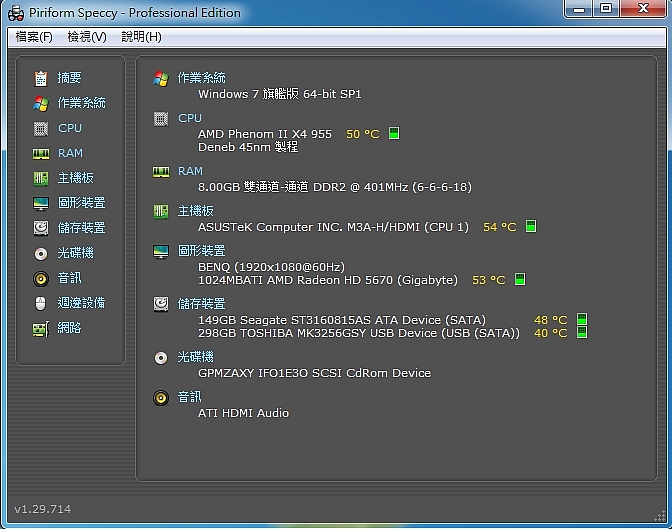Click the green temperature indicator next to GPU 53 °C

click(x=520, y=279)
